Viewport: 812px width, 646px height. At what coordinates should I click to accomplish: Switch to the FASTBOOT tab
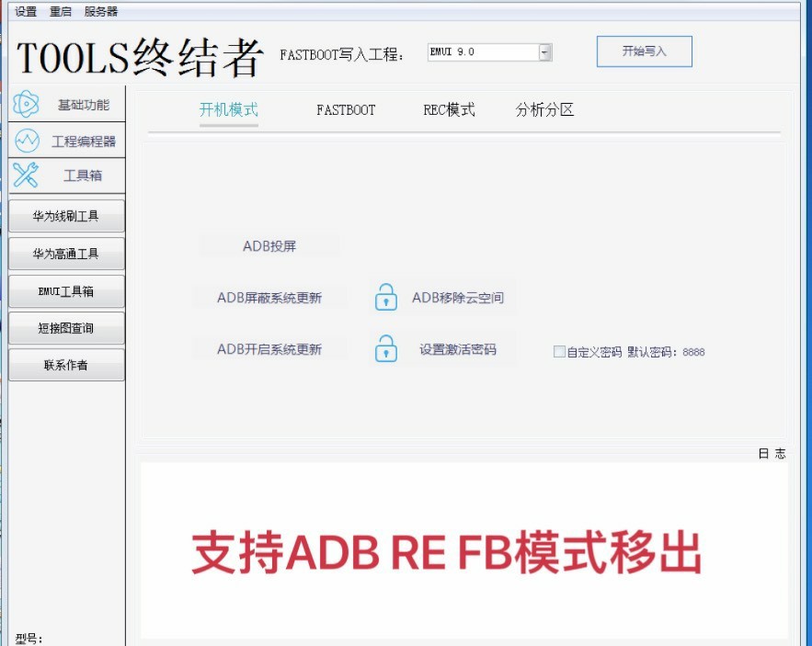coord(346,109)
